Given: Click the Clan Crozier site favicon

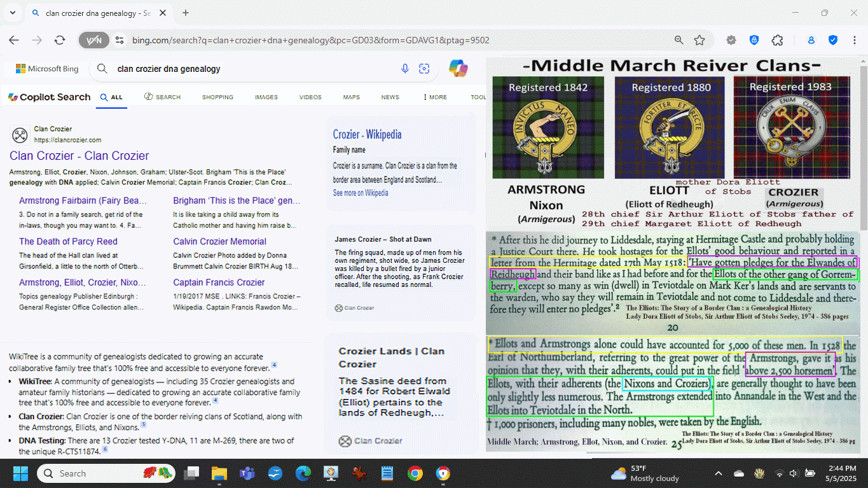Looking at the screenshot, I should pyautogui.click(x=20, y=135).
